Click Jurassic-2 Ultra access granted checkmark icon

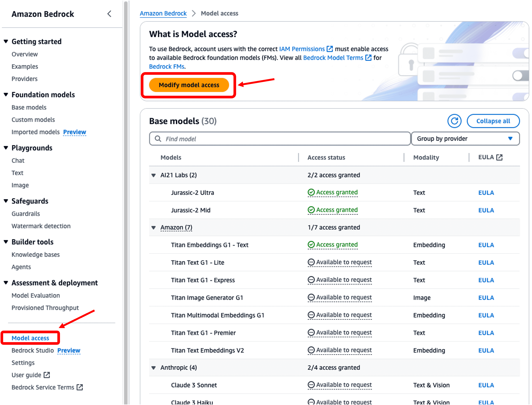coord(311,192)
